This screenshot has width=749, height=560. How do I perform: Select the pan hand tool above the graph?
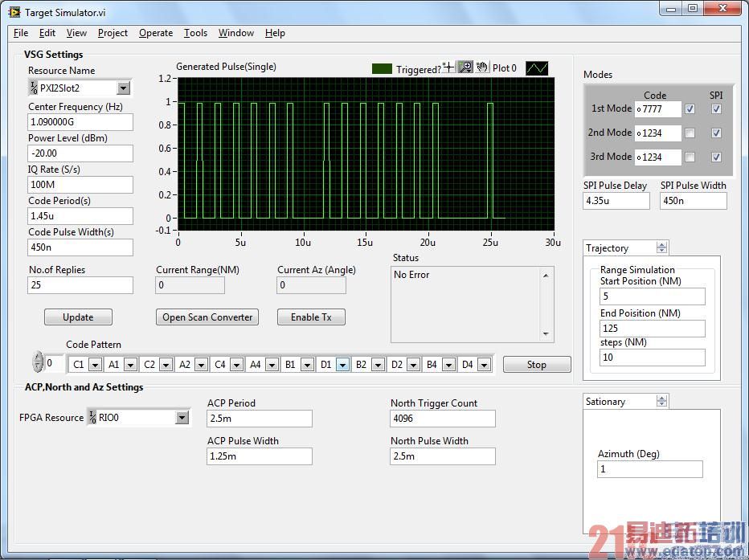[x=482, y=67]
